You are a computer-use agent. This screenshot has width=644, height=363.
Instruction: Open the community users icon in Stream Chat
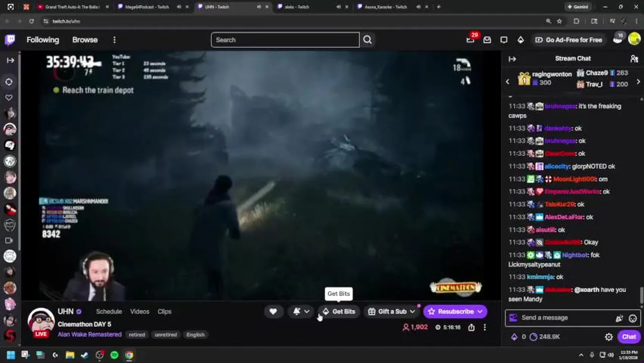point(634,58)
